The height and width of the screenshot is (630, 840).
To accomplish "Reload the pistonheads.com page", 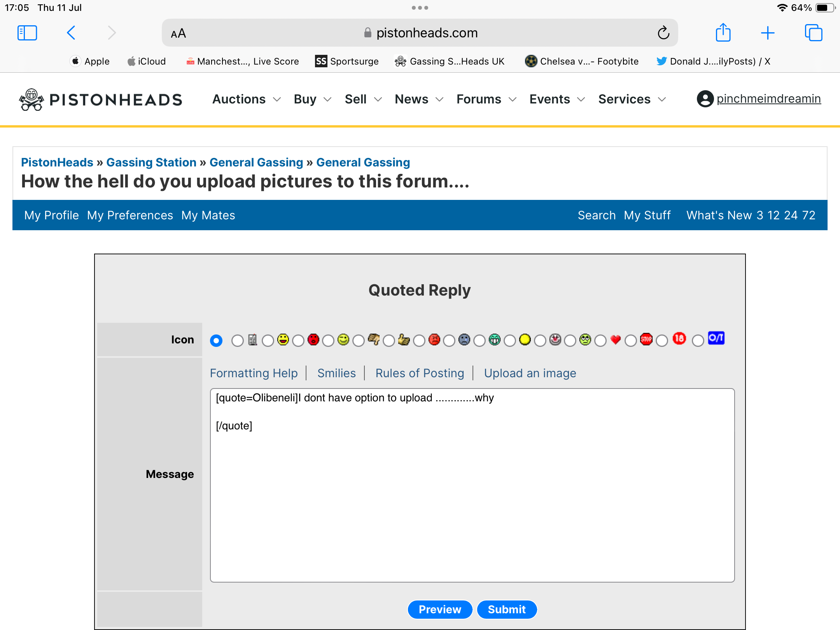I will coord(663,33).
